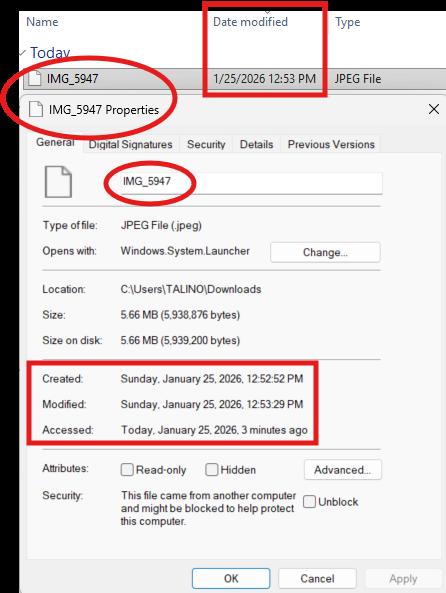Switch to the Digital Signatures tab
Viewport: 446px width, 593px height.
(x=131, y=144)
